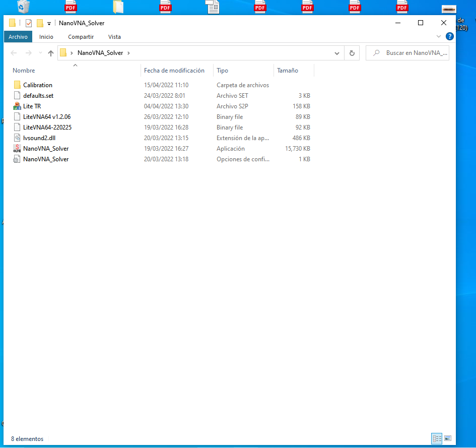Viewport: 476px width, 448px height.
Task: Select the LiteVNA64 v1.2.06 file icon
Action: 17,116
